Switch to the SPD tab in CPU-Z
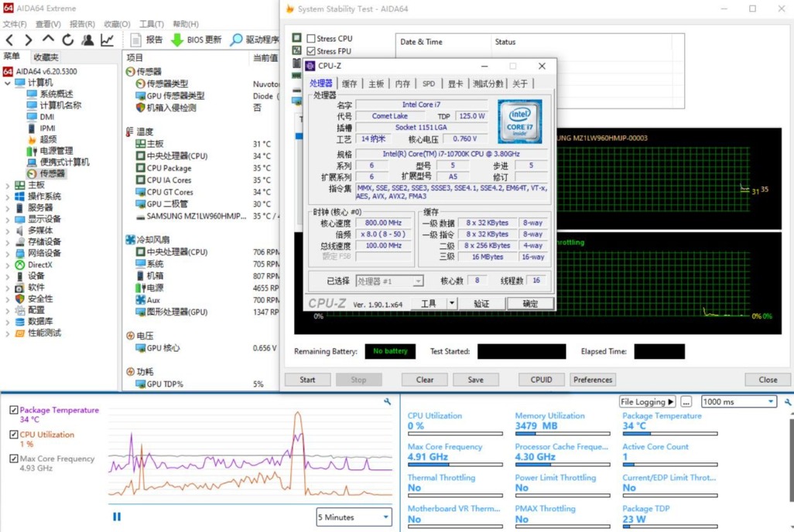Image resolution: width=794 pixels, height=532 pixels. [x=430, y=83]
